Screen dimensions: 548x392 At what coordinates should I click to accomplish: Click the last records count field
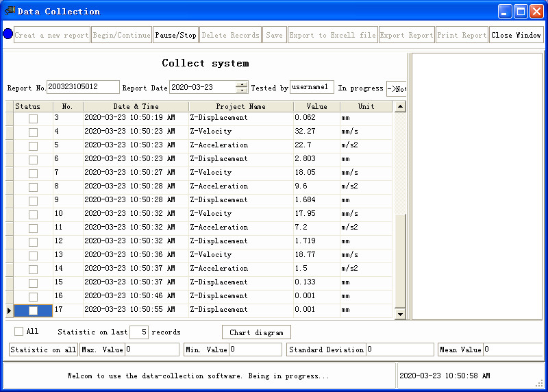coord(139,332)
